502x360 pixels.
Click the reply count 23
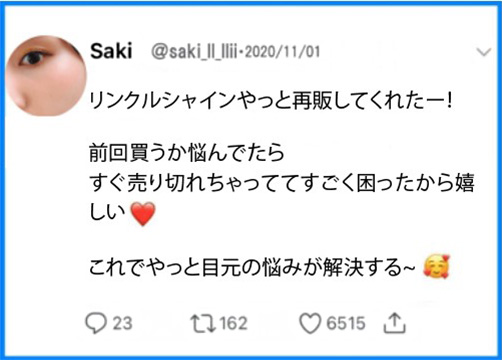(x=122, y=324)
